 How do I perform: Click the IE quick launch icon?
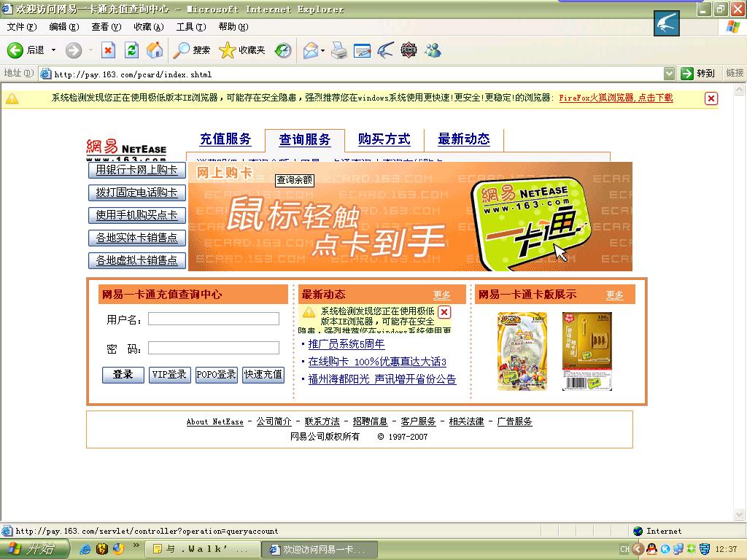[86, 550]
